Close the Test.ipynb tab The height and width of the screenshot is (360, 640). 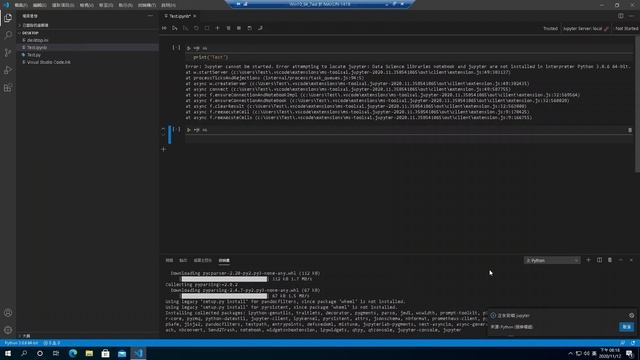[195, 16]
